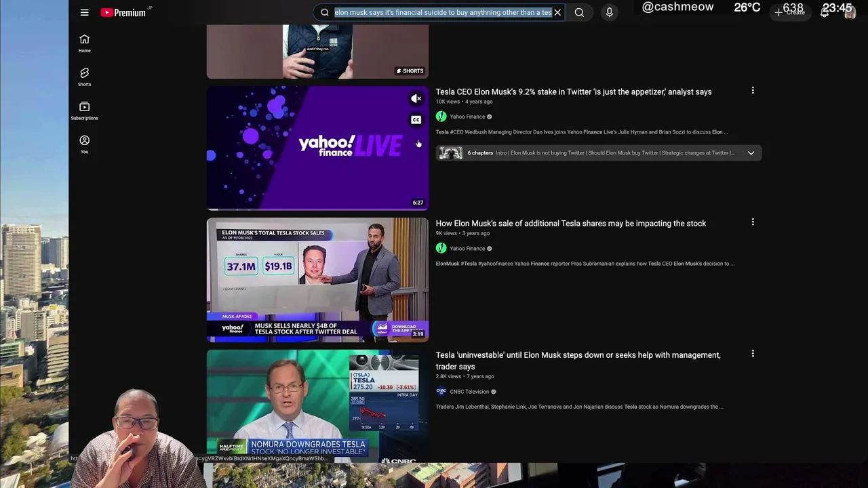Open the YouTube guide hamburger menu
The height and width of the screenshot is (488, 868).
84,12
